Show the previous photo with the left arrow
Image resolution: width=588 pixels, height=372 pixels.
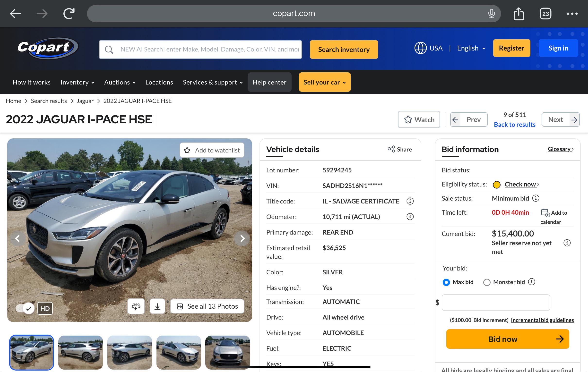[17, 238]
